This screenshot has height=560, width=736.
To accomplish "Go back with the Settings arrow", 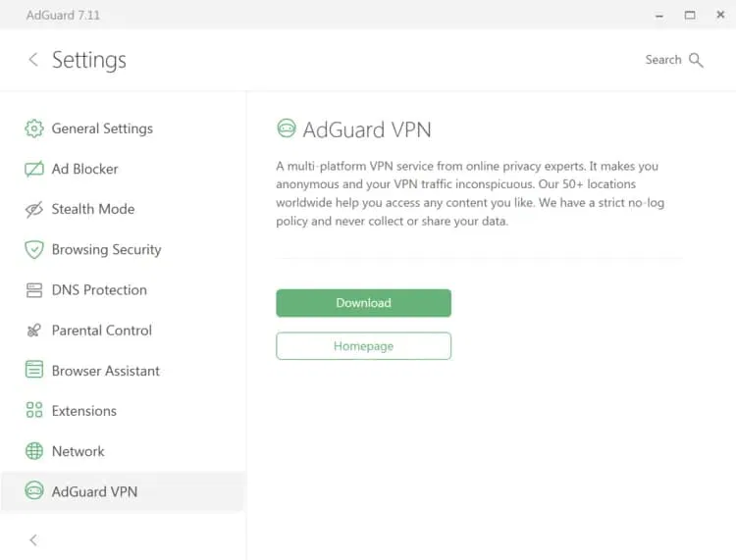I will point(32,60).
